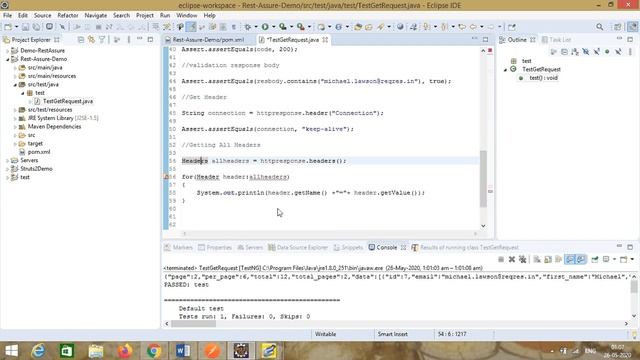Click the Open Perspective icon
Viewport: 640px width, 360px height.
618,27
